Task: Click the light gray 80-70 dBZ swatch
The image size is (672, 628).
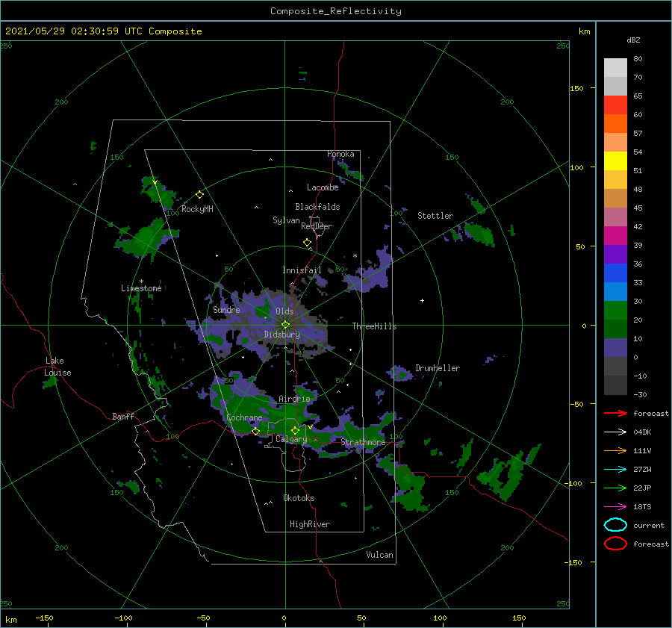Action: [x=615, y=68]
